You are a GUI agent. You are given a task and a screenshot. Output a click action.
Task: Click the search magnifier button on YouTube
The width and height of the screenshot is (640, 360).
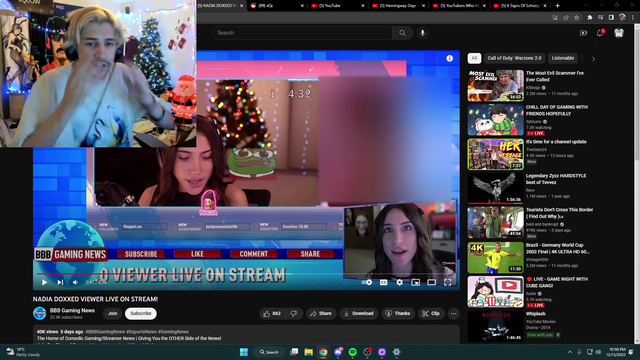[x=402, y=33]
